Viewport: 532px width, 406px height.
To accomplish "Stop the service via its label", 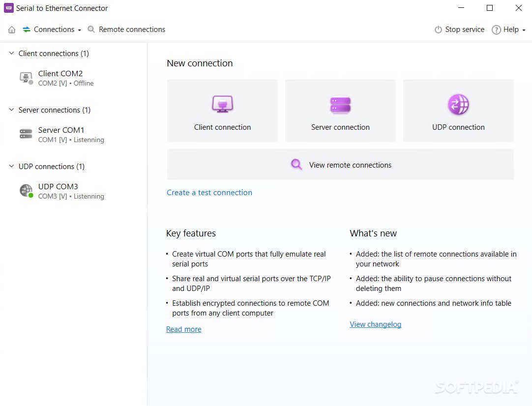I will click(x=465, y=29).
